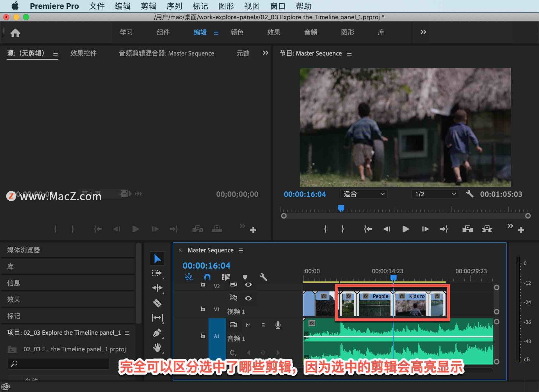Show hidden source panel tabs
Screen dimensions: 539x392
pos(265,53)
